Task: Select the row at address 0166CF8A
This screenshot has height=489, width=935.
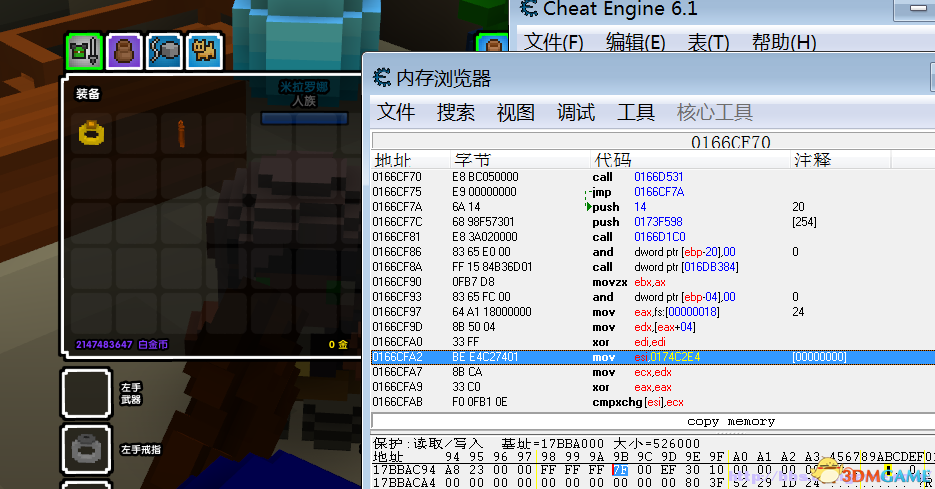Action: (653, 267)
